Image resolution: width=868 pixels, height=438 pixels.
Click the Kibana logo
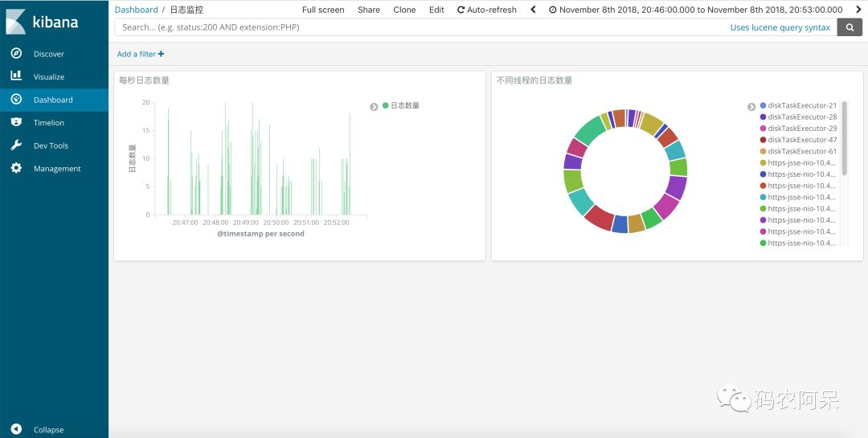[x=42, y=22]
